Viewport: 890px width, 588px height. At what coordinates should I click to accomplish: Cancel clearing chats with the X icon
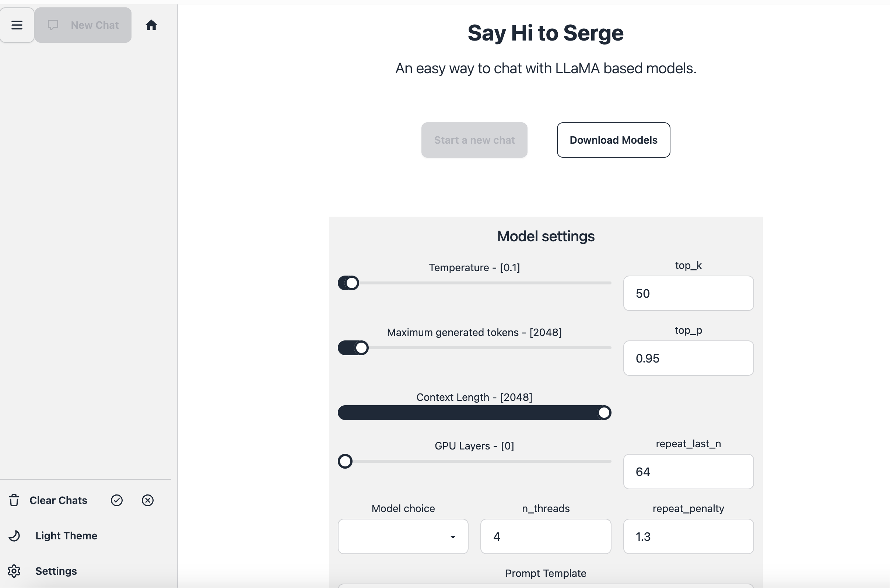point(148,500)
